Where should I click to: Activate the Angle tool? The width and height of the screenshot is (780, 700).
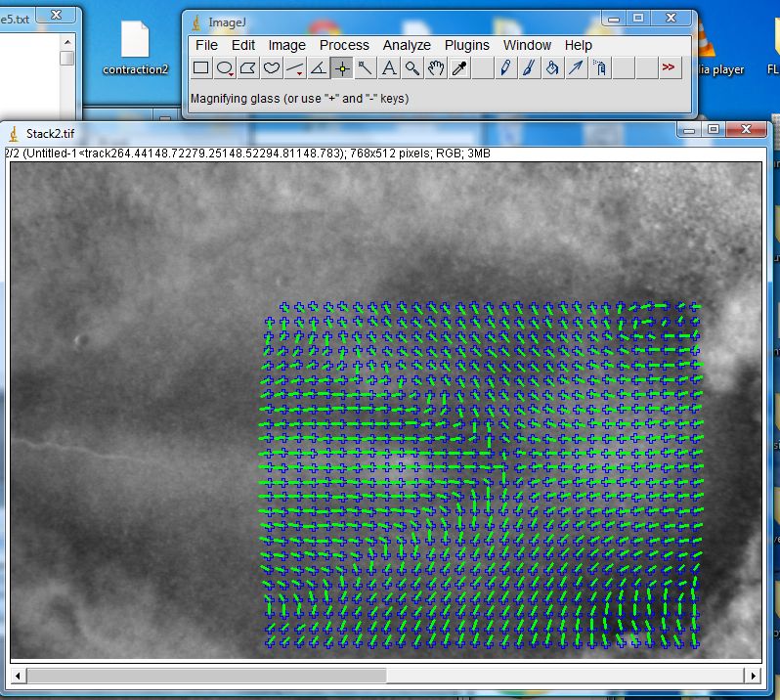coord(318,67)
